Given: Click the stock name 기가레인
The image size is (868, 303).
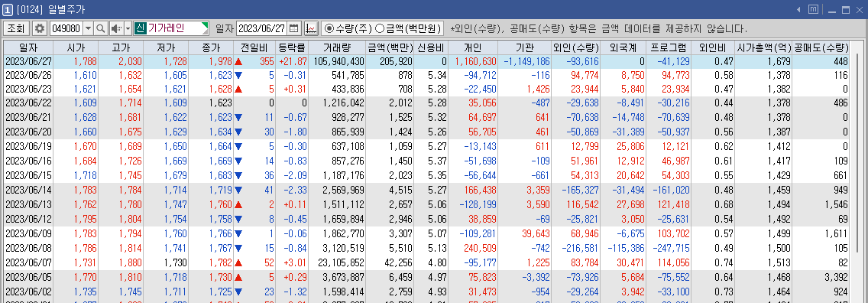Looking at the screenshot, I should pos(166,28).
